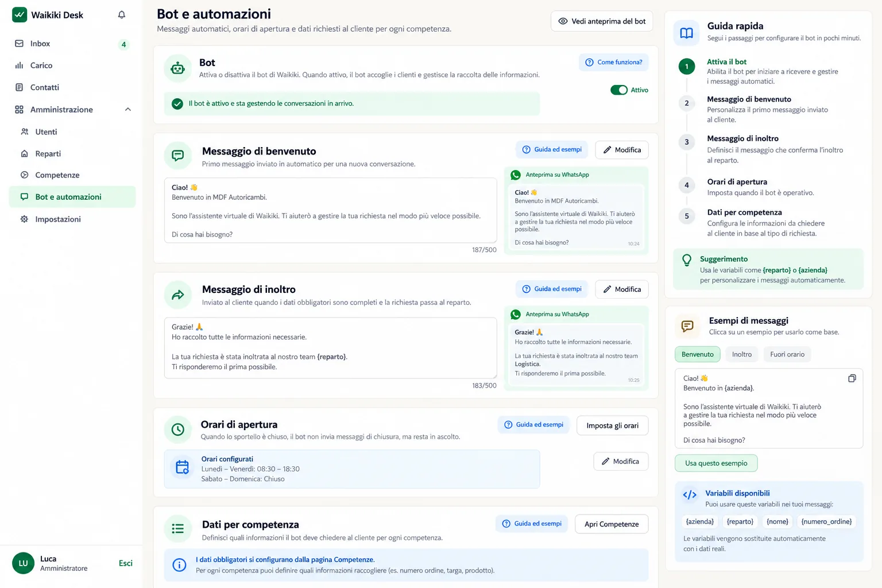Click the forwarding message text area
Viewport: 882px width, 588px height.
tap(331, 348)
